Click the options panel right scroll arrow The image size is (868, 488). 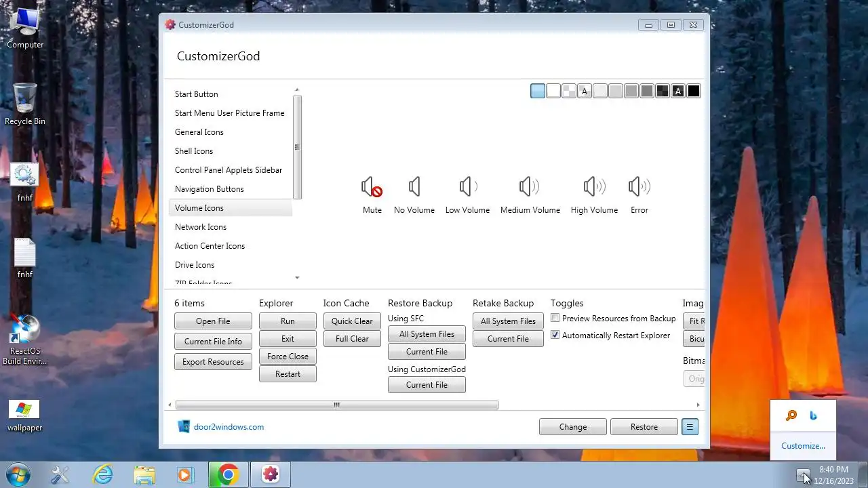[698, 405]
